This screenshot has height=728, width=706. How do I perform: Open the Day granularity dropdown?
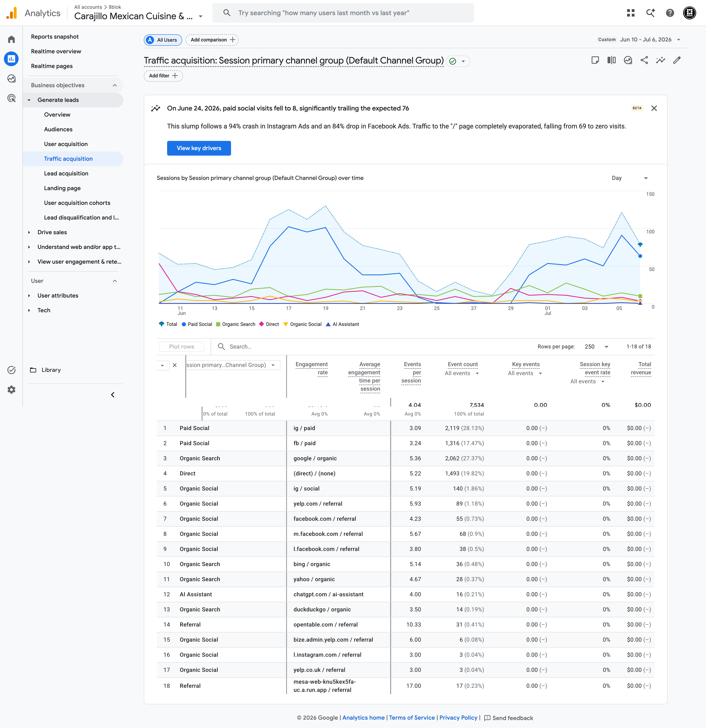pyautogui.click(x=629, y=178)
